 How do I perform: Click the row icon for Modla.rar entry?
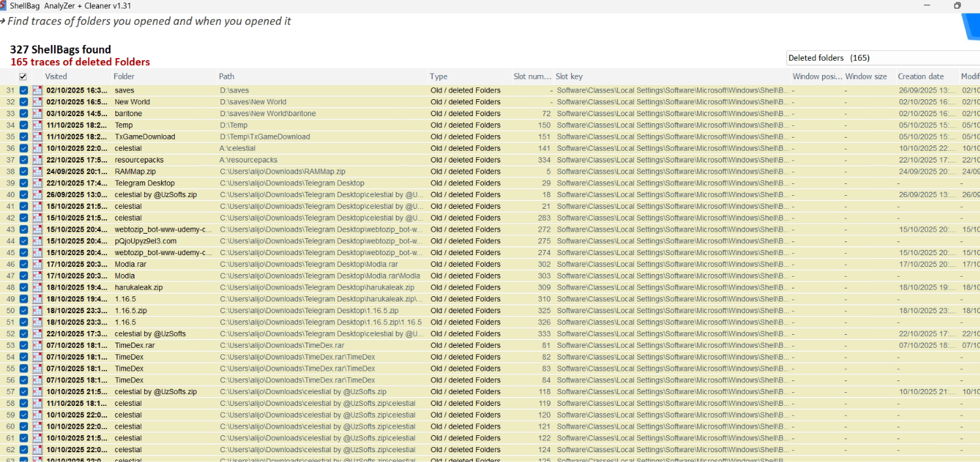coord(38,264)
